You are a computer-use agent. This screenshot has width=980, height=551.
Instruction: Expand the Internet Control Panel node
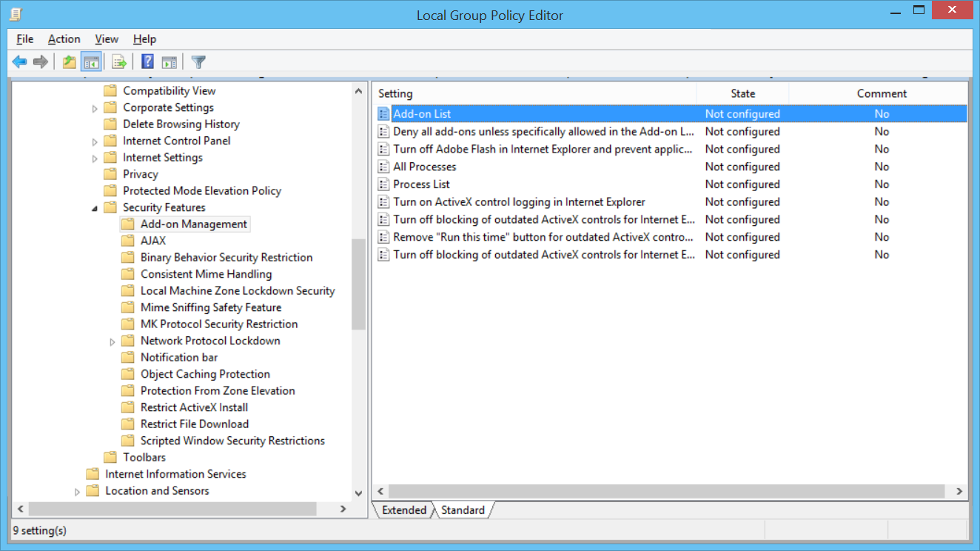click(95, 140)
